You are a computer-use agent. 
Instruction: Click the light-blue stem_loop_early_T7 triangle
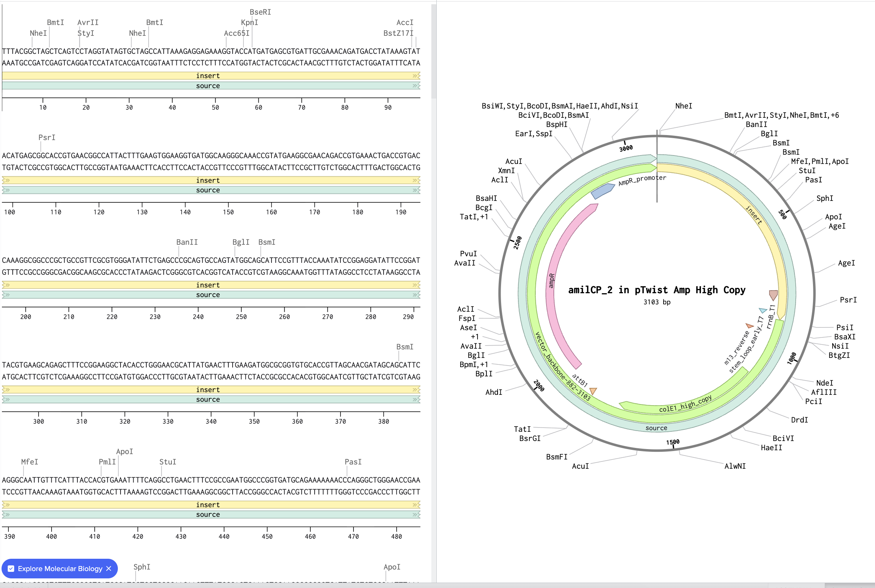[763, 310]
